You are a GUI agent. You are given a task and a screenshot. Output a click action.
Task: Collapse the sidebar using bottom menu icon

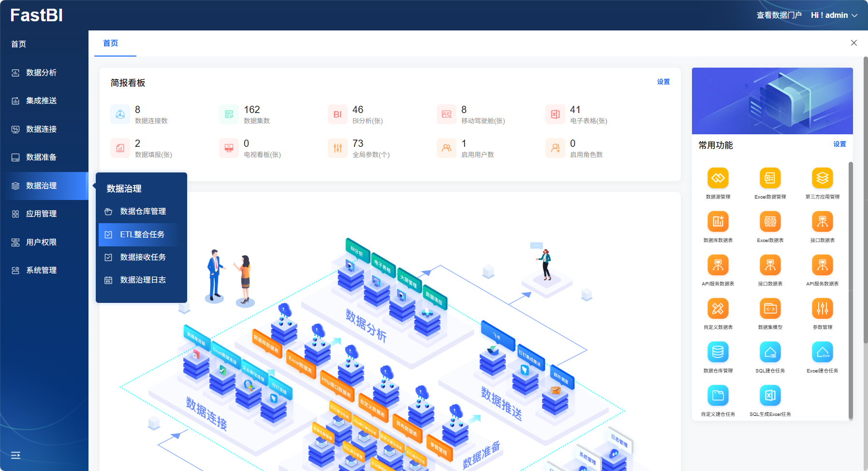point(15,455)
